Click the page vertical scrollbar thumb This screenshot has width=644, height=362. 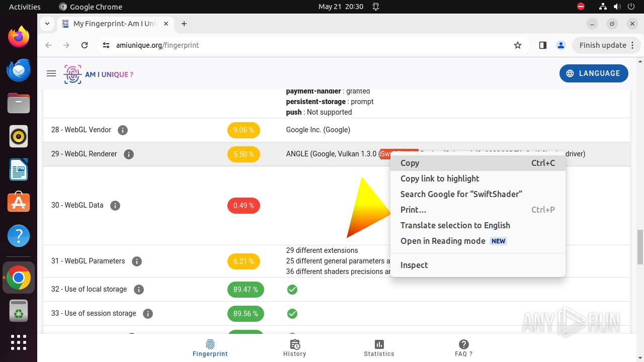640,246
